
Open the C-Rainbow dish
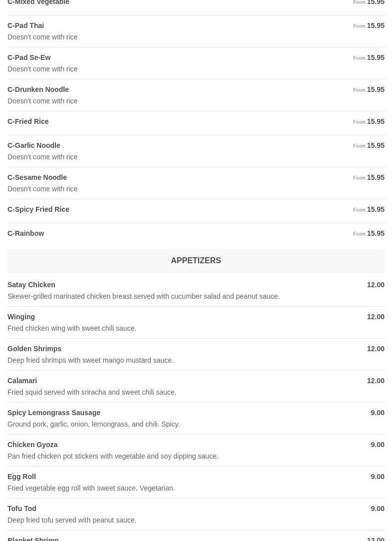[26, 233]
